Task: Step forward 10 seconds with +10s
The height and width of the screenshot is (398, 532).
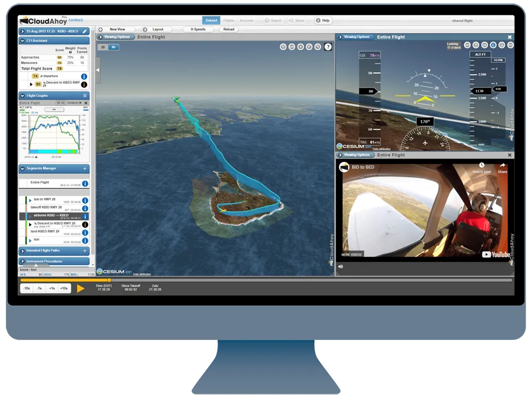Action: point(64,288)
